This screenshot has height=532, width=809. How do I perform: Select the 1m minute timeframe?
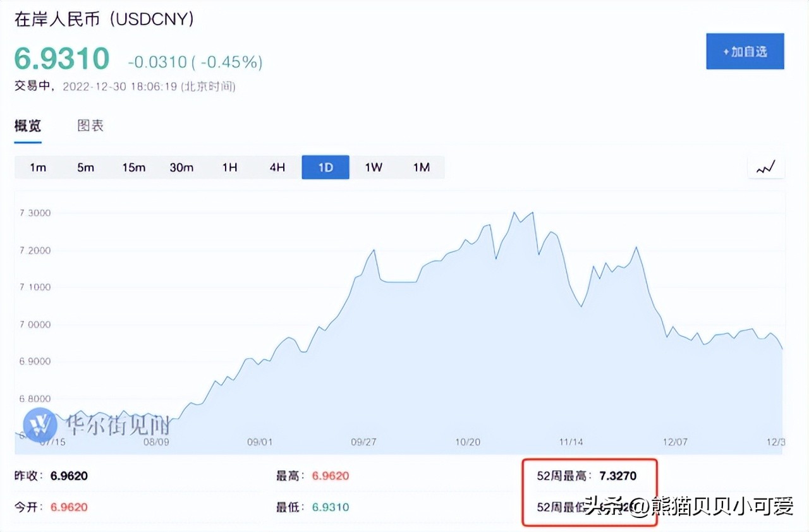click(38, 167)
